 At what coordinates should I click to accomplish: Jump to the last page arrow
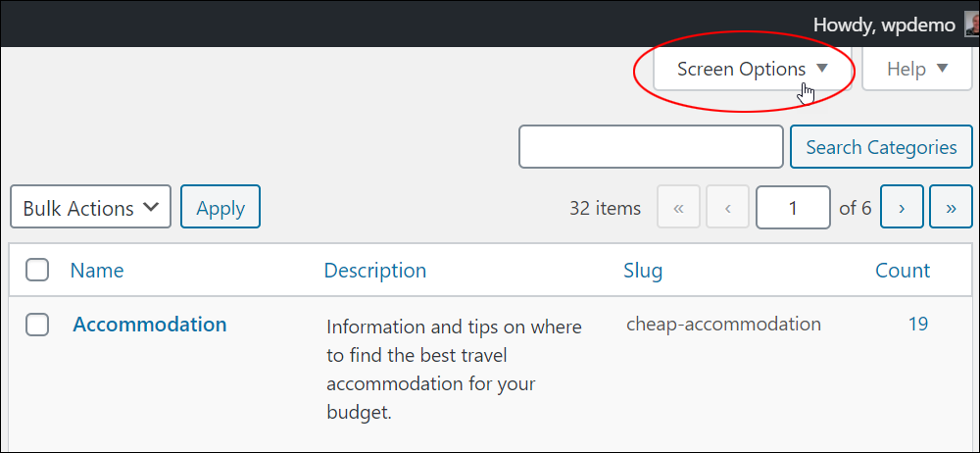tap(951, 207)
